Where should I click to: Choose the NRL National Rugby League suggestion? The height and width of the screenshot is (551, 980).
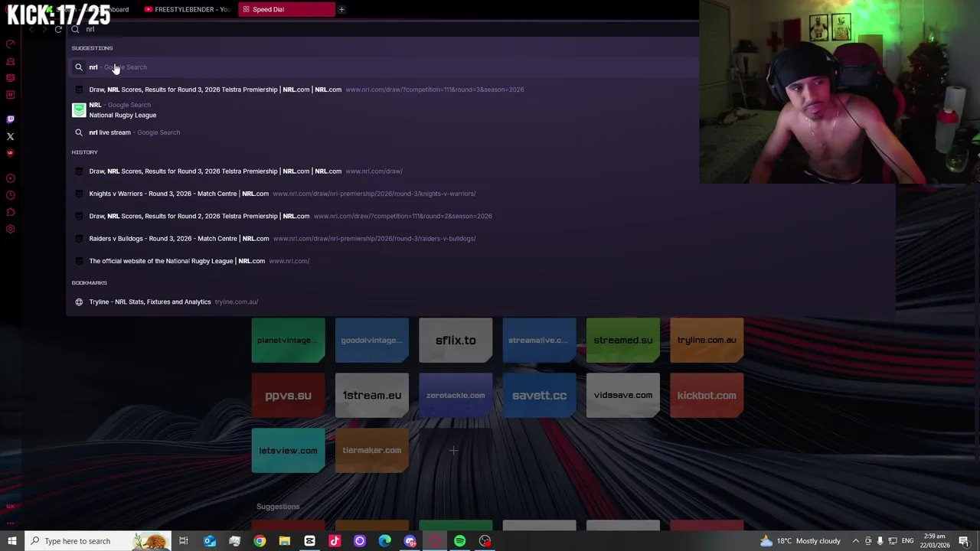(x=383, y=110)
